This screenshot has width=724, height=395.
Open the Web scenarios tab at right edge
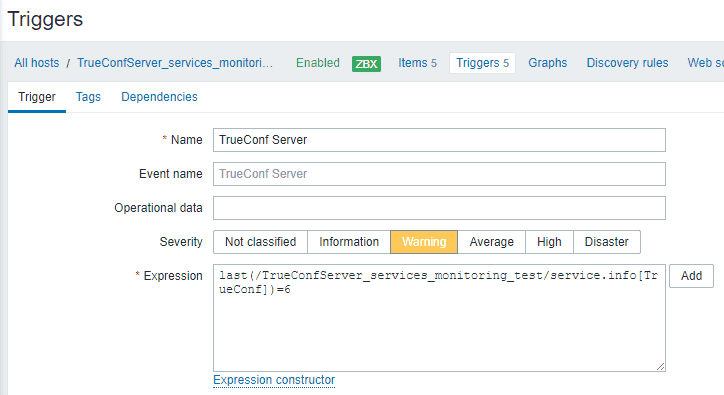(706, 63)
